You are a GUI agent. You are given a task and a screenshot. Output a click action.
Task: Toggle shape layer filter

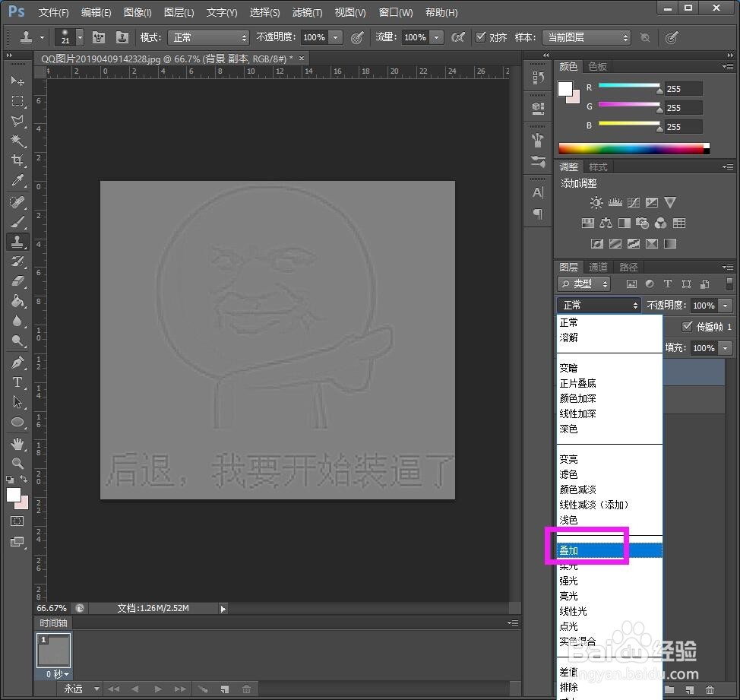pos(686,283)
